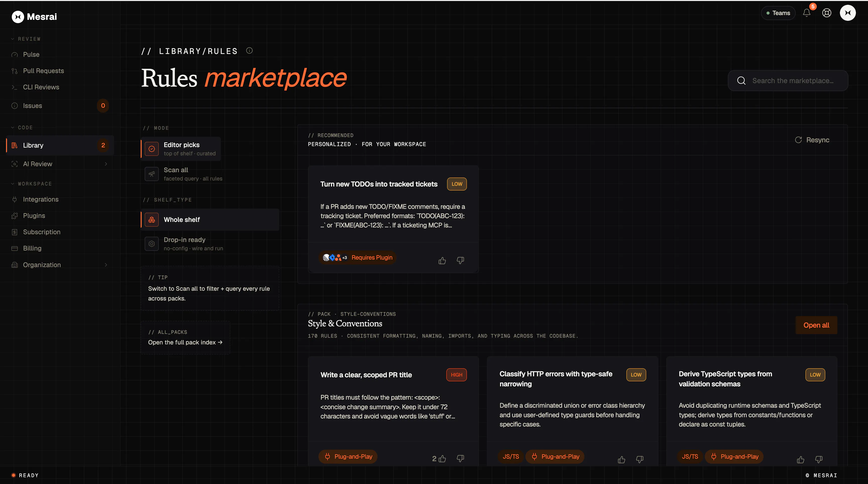The width and height of the screenshot is (868, 484).
Task: Open the Turn new TODOs into tracked tickets card
Action: pos(393,219)
